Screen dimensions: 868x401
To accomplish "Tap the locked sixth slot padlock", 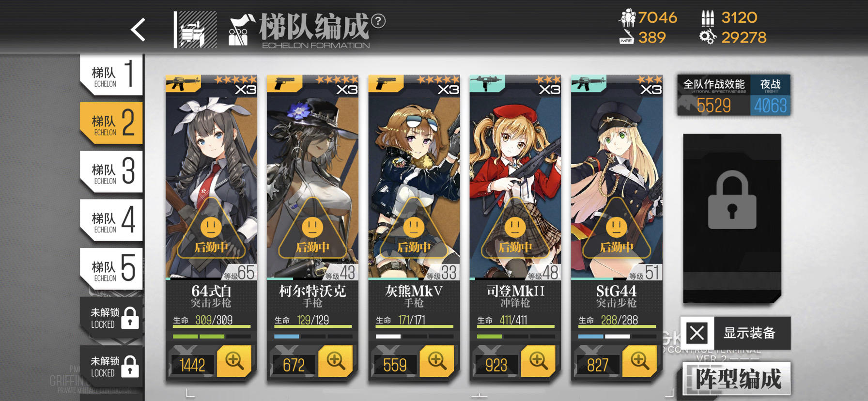I will [732, 200].
